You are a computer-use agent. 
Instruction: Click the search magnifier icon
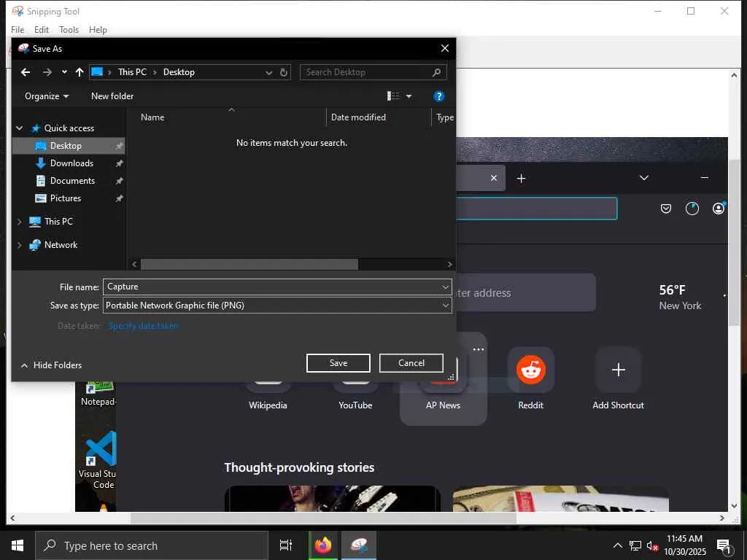(436, 72)
